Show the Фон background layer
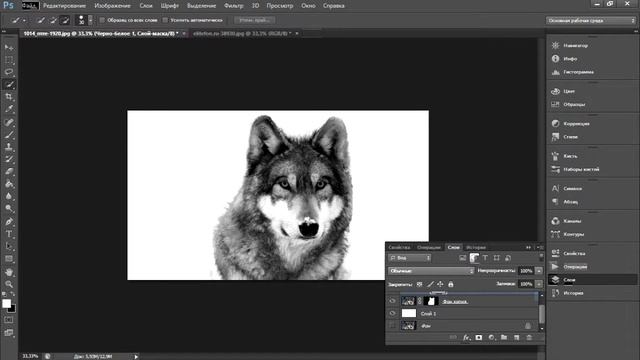The height and width of the screenshot is (360, 640). pos(392,325)
